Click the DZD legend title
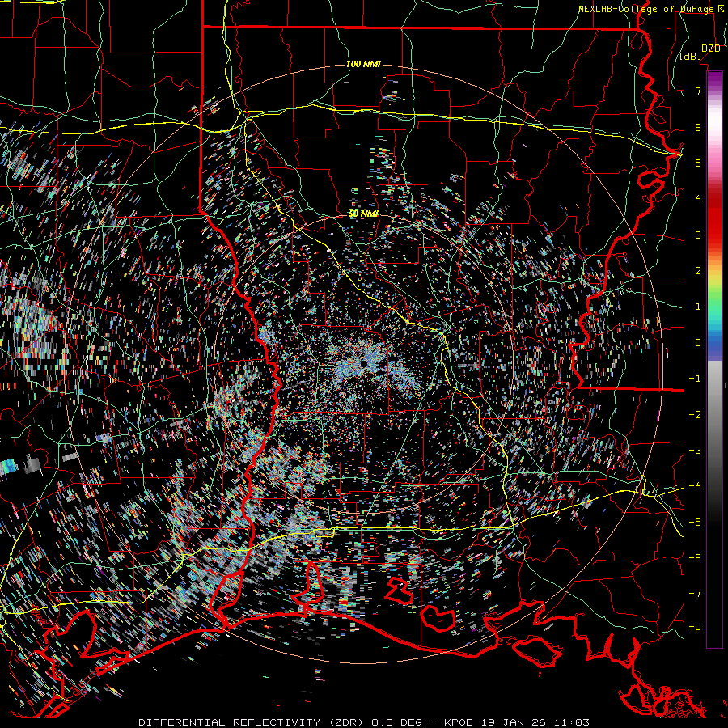 pyautogui.click(x=710, y=48)
